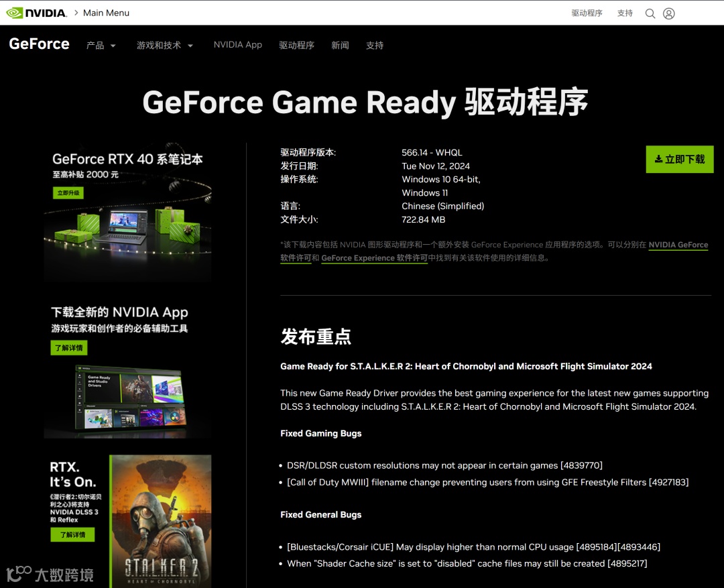Click the GeForce brand logo
724x588 pixels.
click(40, 44)
